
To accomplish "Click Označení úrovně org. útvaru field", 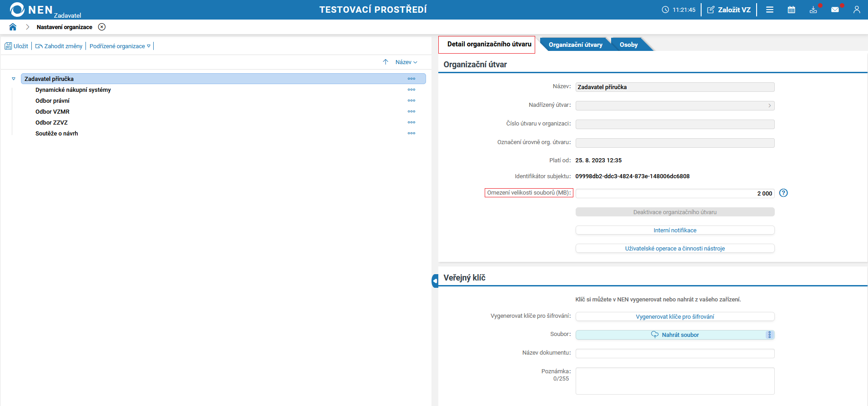I will point(675,143).
